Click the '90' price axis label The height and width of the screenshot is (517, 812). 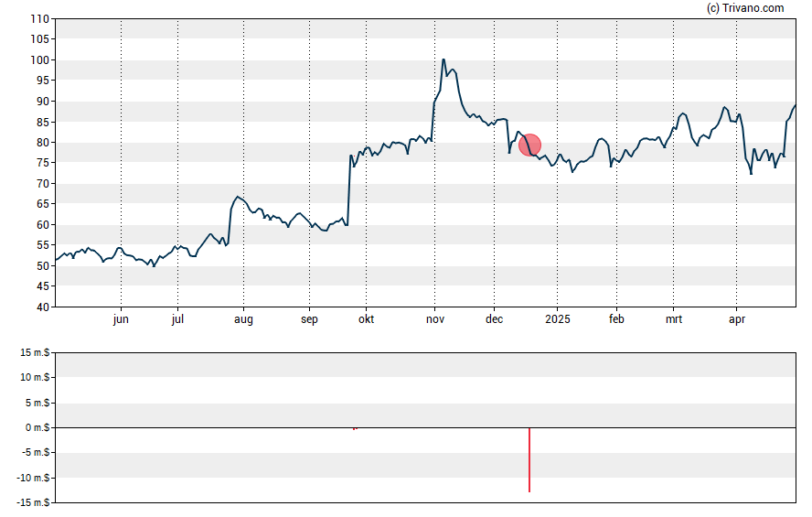(43, 102)
